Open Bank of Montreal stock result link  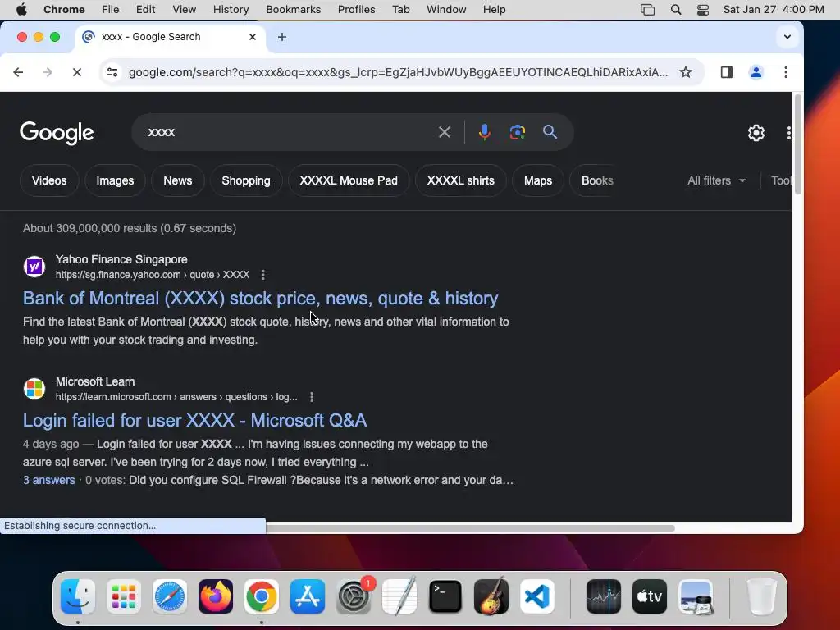tap(260, 298)
